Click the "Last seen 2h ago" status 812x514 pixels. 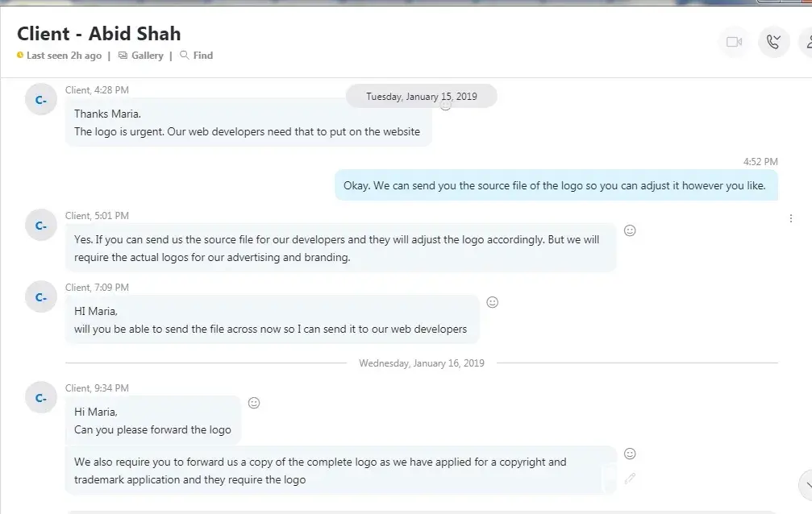coord(64,56)
